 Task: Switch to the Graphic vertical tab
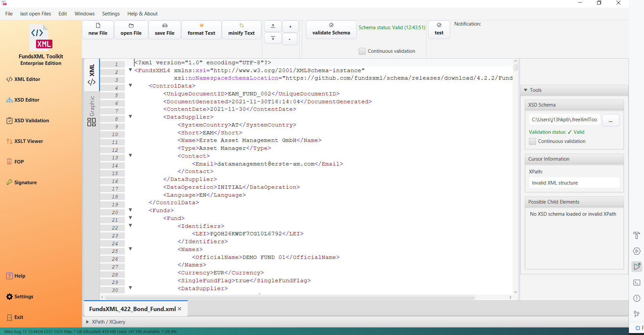pyautogui.click(x=92, y=111)
